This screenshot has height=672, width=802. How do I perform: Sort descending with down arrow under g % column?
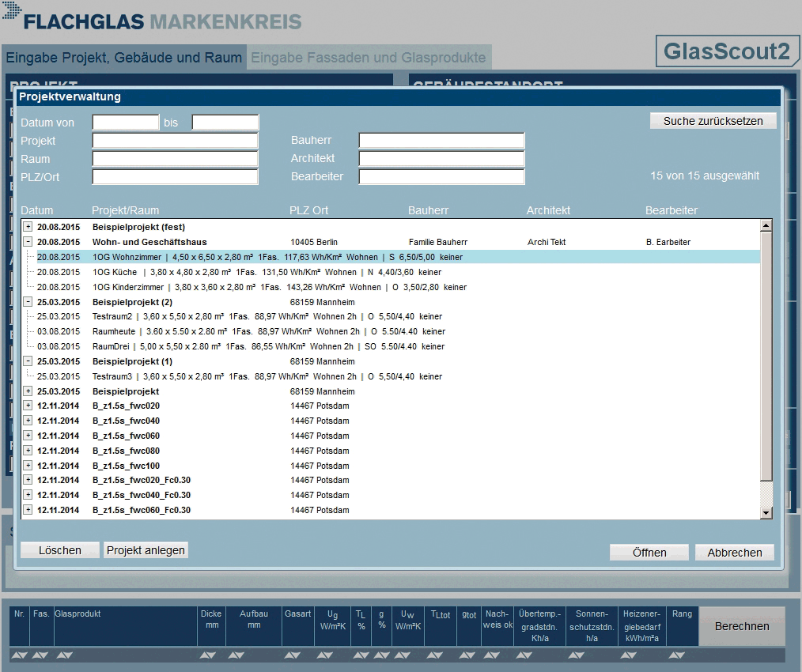pyautogui.click(x=386, y=655)
